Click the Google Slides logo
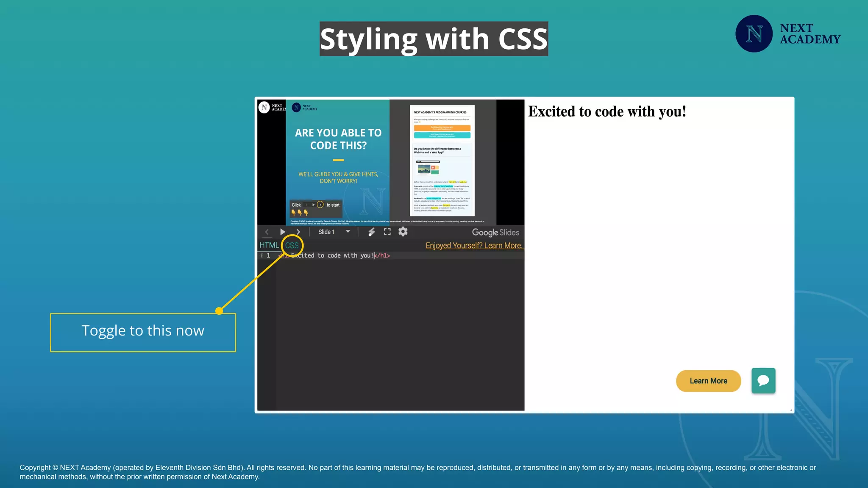This screenshot has height=488, width=868. (x=495, y=232)
